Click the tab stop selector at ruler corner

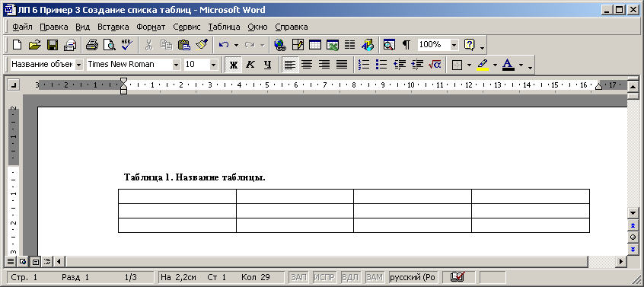pos(14,85)
